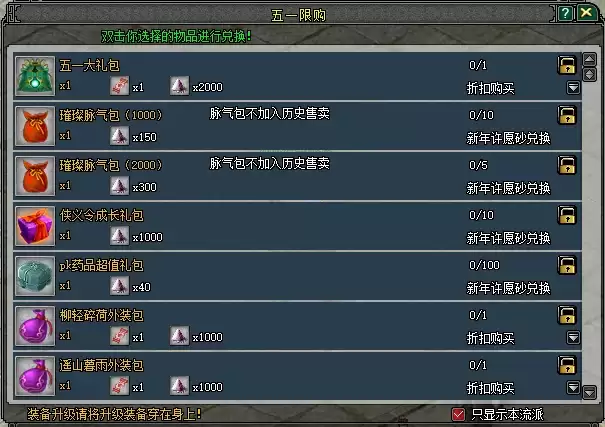The height and width of the screenshot is (427, 605).
Task: Click 新年许愿砂兑换 in 璀璨脉气包（2000）row
Action: (508, 188)
